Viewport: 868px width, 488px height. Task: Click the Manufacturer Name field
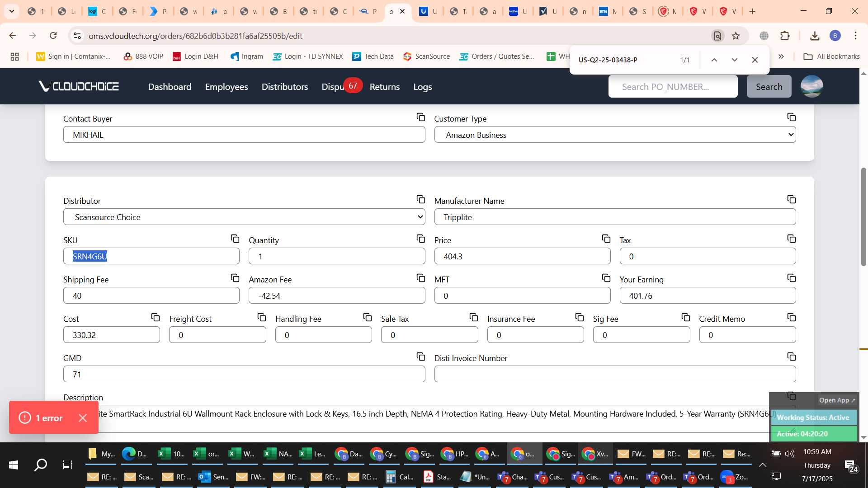[615, 217]
